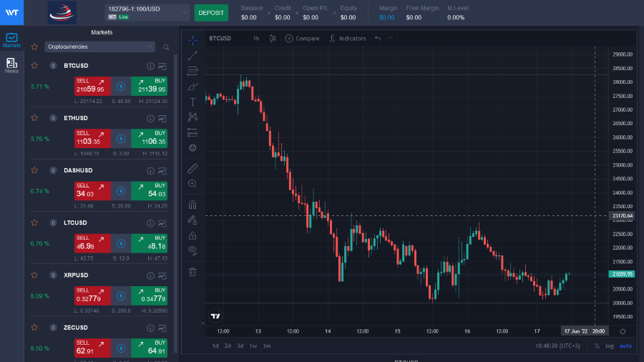Redo the last chart action
The height and width of the screenshot is (362, 644).
point(390,39)
